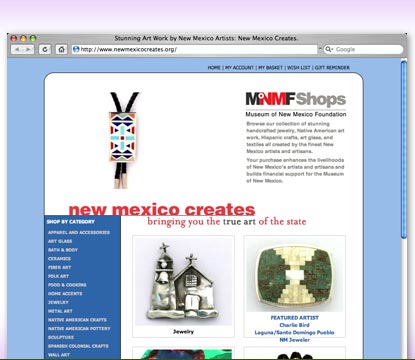415x360 pixels.
Task: Open MY ACCOUNT in top navigation
Action: (239, 68)
